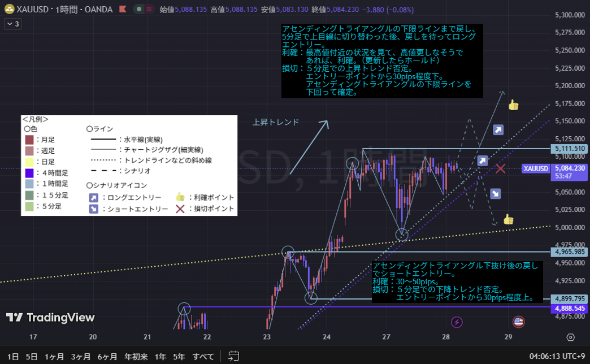Open the XAUUSD symbol search
This screenshot has width=590, height=364.
tap(36, 10)
